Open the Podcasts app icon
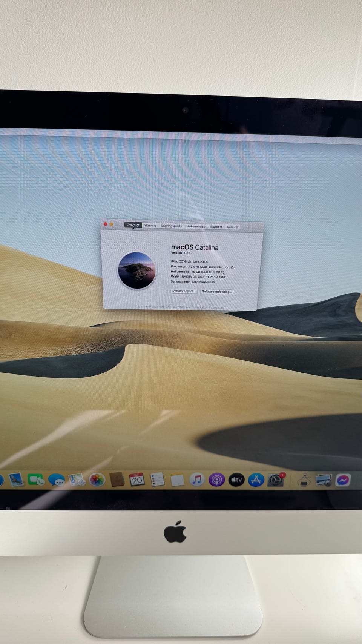Screen dimensions: 362x644 216,480
